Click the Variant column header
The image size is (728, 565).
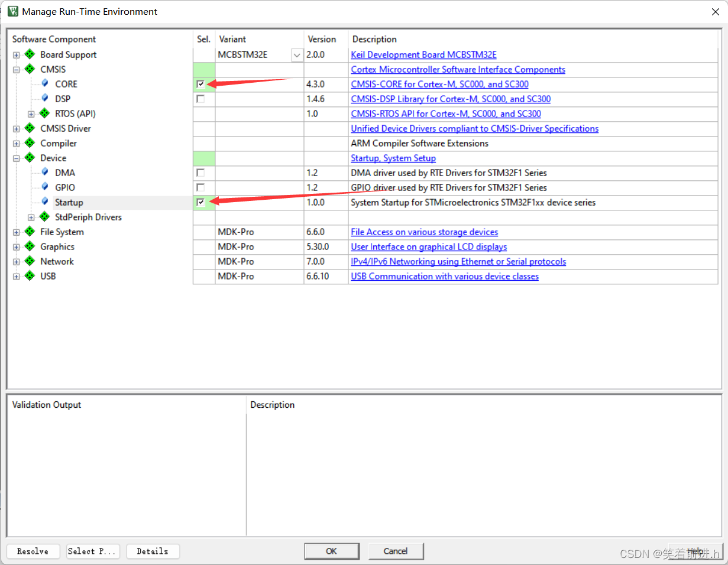click(232, 39)
